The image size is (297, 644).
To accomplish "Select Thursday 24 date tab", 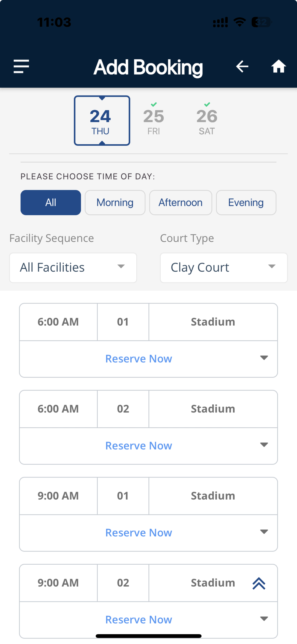I will point(102,120).
